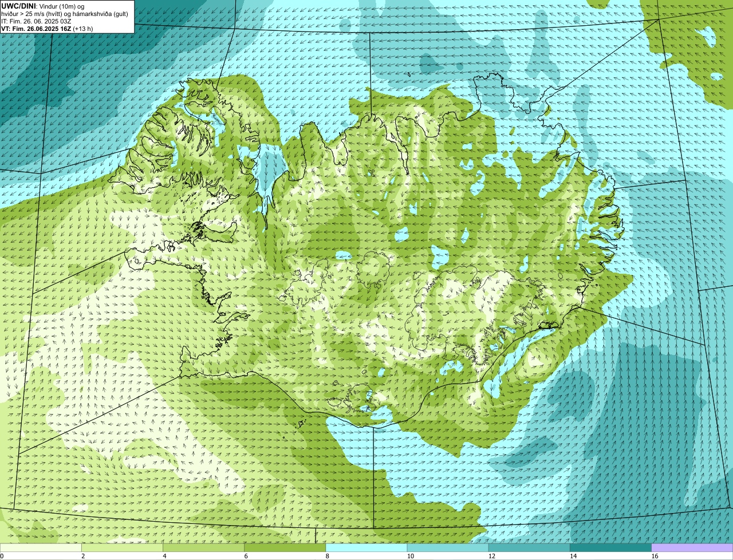Click the legend scale label '16'
The width and height of the screenshot is (733, 560).
pos(655,556)
